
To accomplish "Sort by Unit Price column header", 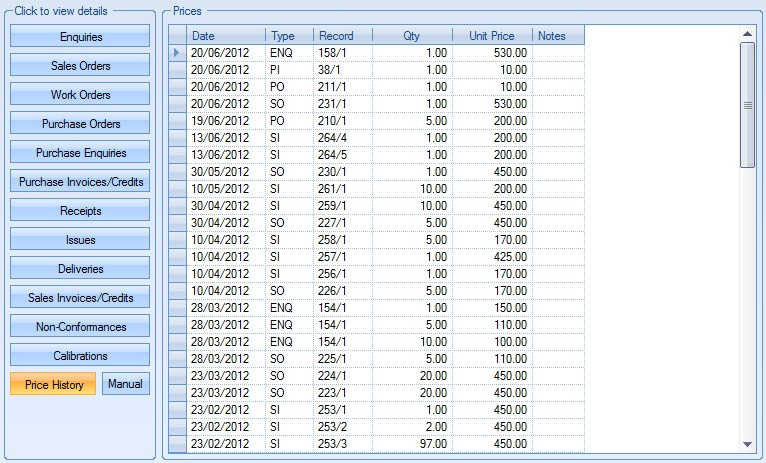I will pyautogui.click(x=492, y=36).
